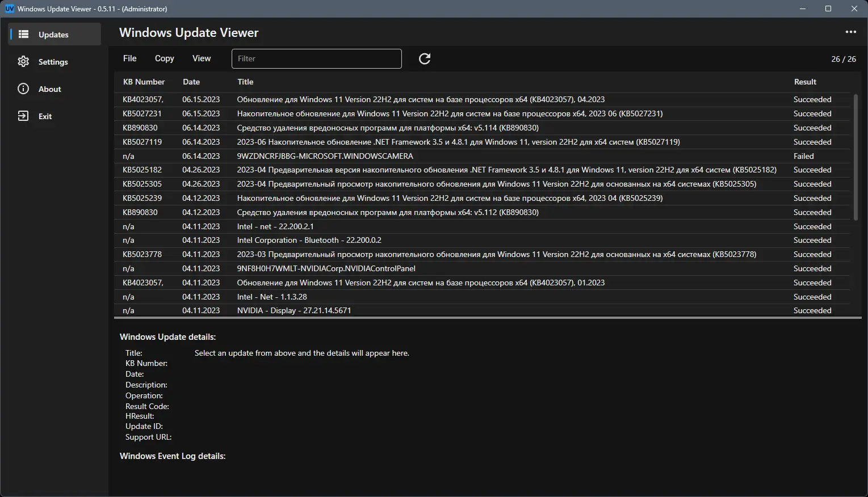Sort updates by KB Number column
The image size is (868, 497).
click(144, 82)
